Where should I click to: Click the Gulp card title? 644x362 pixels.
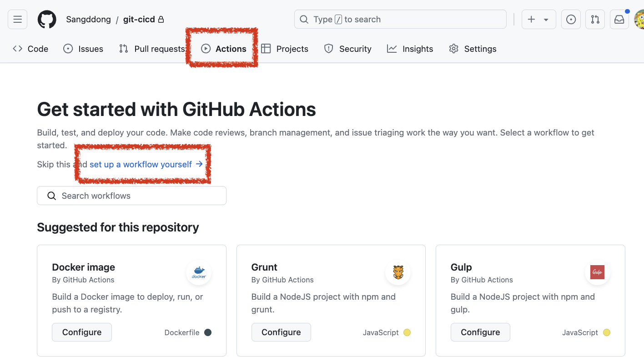pos(461,267)
